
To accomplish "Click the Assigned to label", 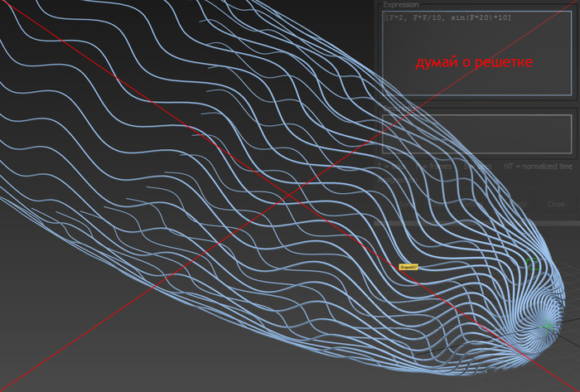I will (x=397, y=180).
